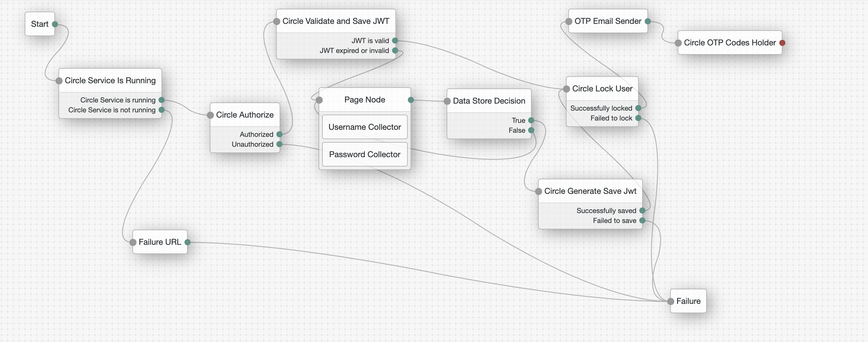The image size is (868, 342).
Task: Select the Circle Authorize node title
Action: pyautogui.click(x=245, y=115)
